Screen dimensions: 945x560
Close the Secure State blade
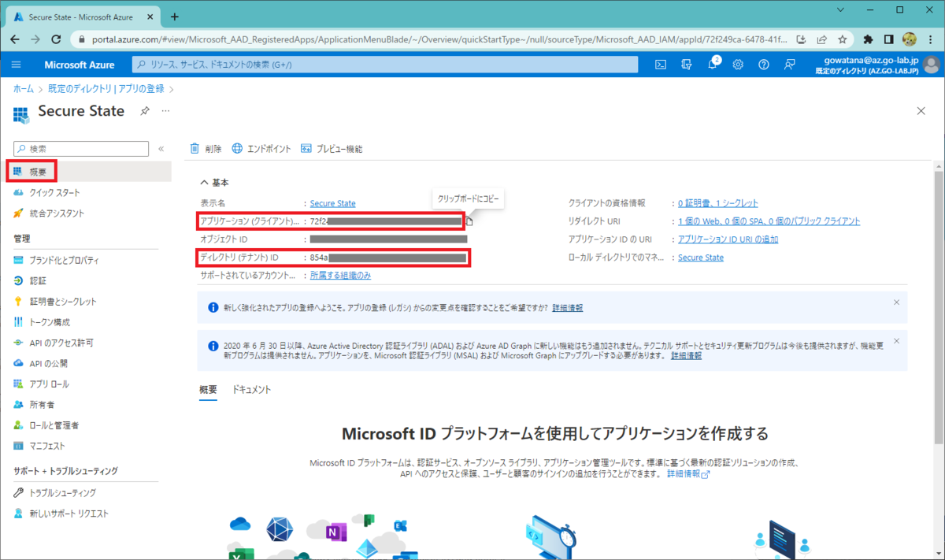click(921, 111)
